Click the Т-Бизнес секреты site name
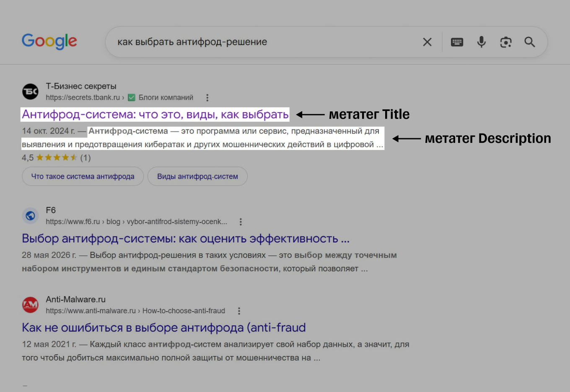Image resolution: width=570 pixels, height=392 pixels. tap(81, 86)
